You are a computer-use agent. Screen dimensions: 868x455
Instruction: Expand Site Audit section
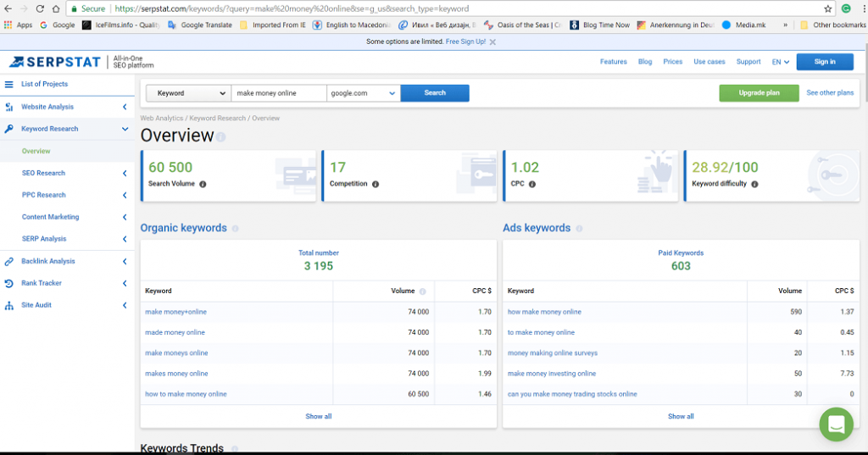click(x=125, y=306)
